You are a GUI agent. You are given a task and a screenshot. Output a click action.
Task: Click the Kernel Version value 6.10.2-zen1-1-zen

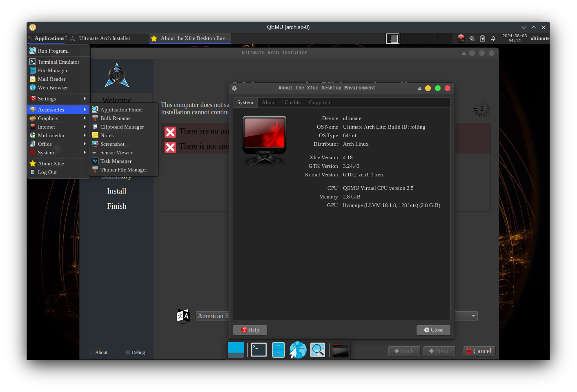(363, 175)
